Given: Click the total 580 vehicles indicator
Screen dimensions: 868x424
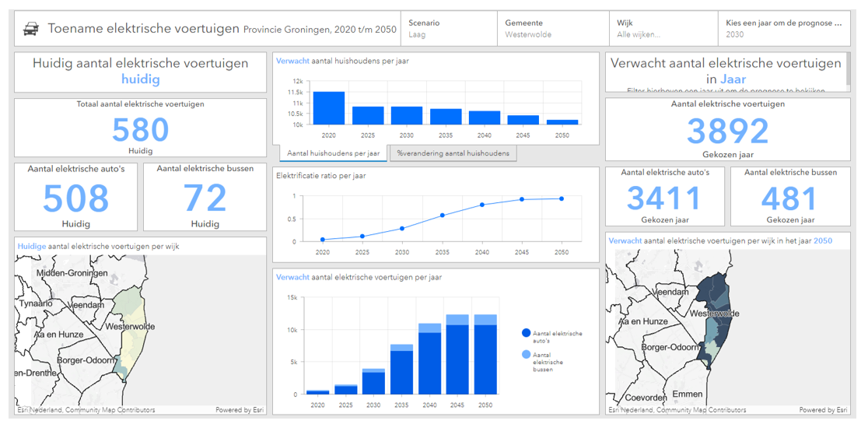Looking at the screenshot, I should point(140,128).
